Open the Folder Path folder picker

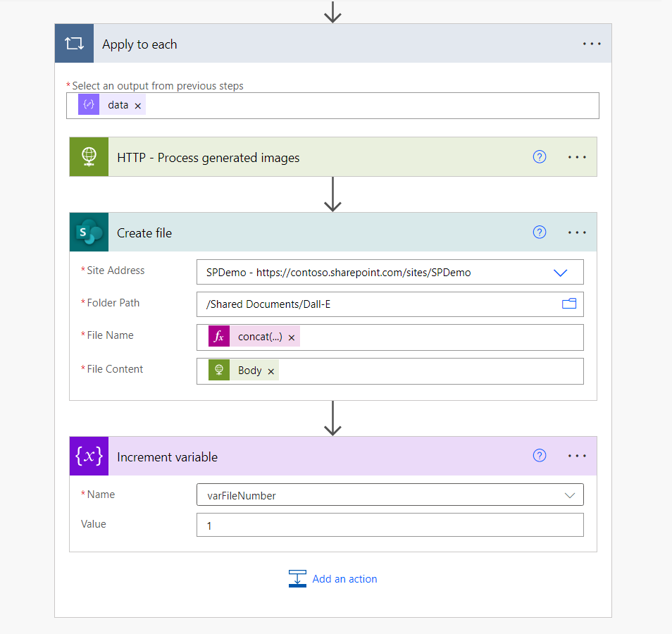[x=569, y=304]
